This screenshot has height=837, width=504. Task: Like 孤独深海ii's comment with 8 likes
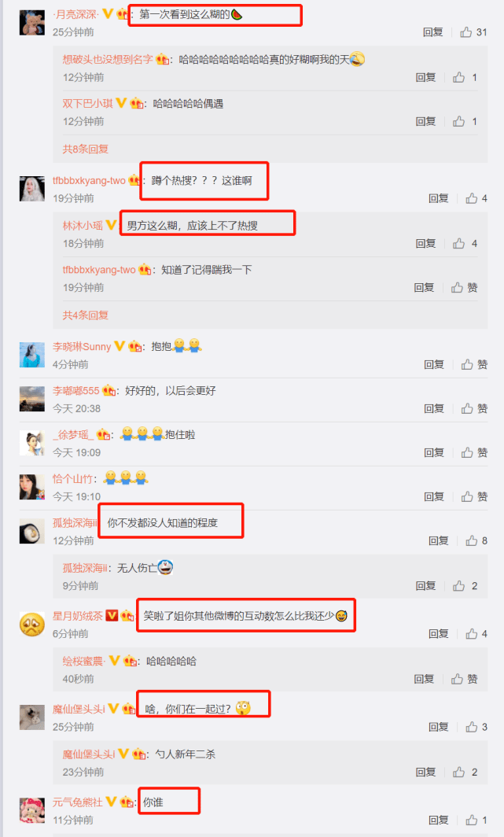click(476, 540)
